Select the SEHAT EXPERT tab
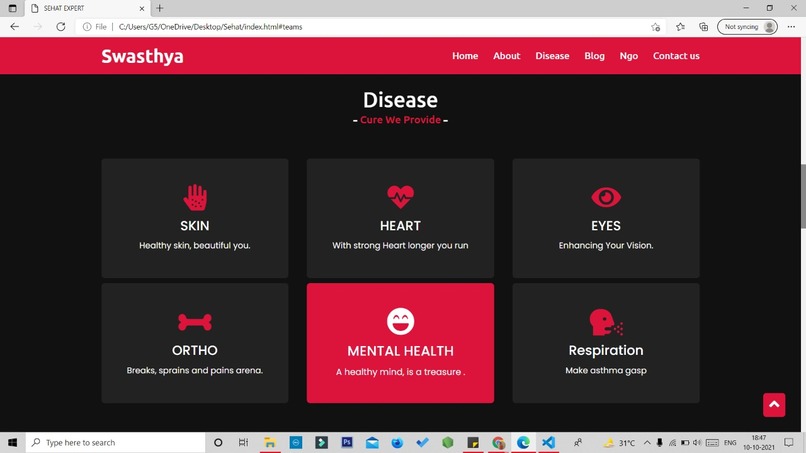The image size is (806, 453). tap(87, 8)
